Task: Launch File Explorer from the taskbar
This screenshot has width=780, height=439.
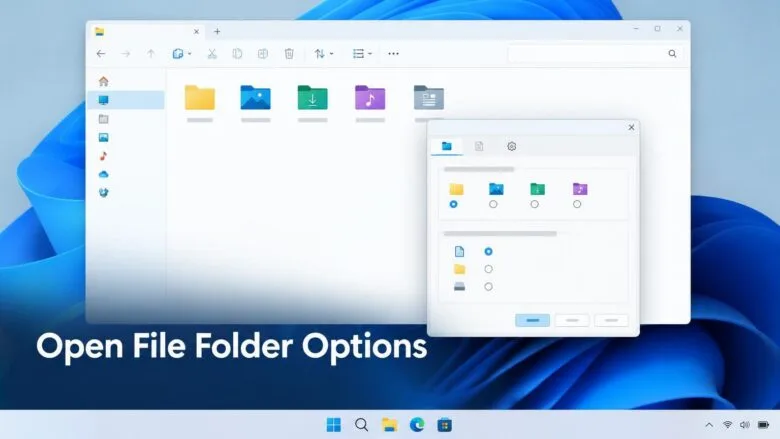Action: pos(390,425)
